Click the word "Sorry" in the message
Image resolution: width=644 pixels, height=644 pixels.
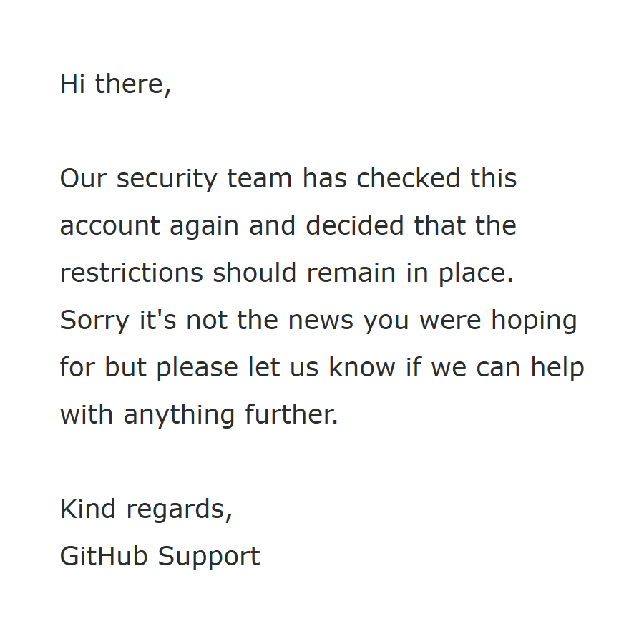click(94, 321)
